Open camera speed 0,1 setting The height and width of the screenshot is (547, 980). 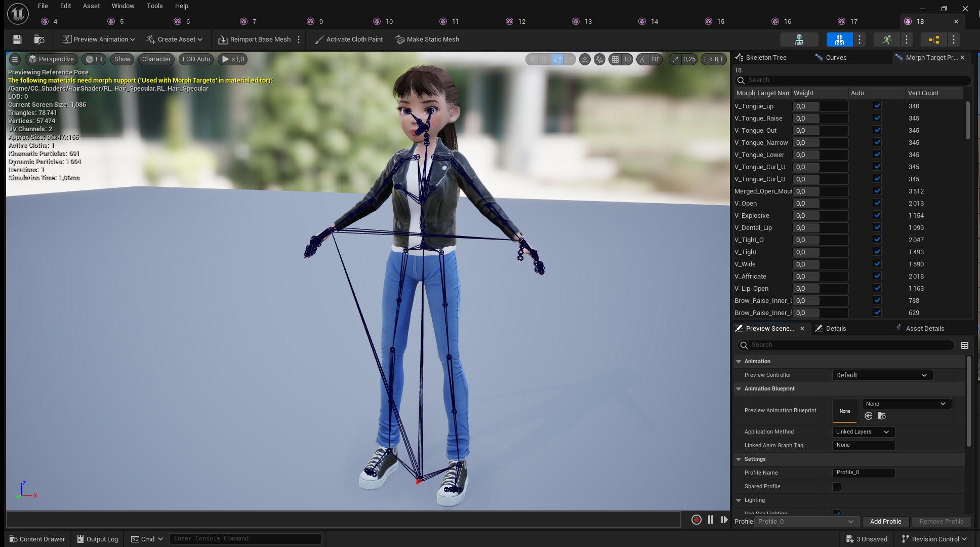tap(714, 59)
